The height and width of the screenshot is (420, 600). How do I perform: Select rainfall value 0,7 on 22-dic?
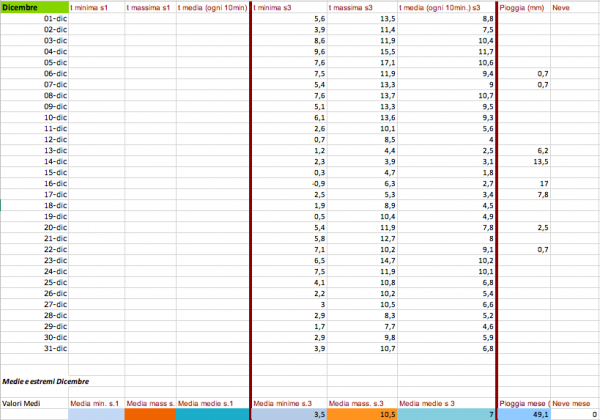tap(524, 249)
